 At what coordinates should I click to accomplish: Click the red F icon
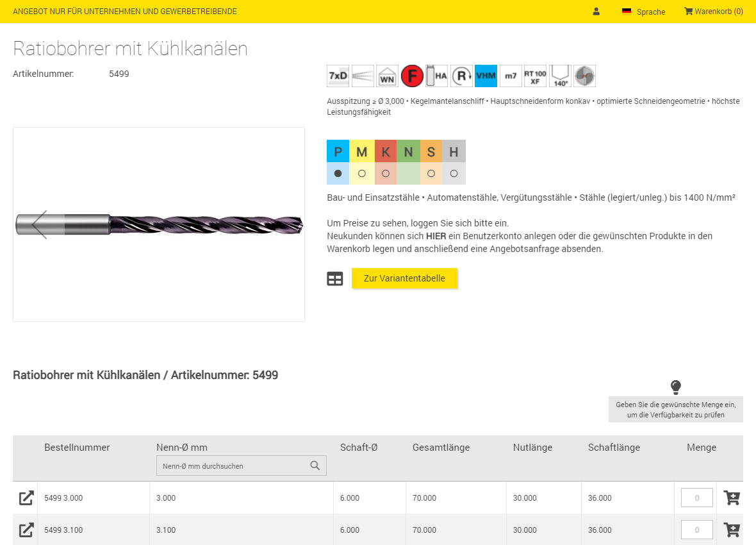[412, 76]
